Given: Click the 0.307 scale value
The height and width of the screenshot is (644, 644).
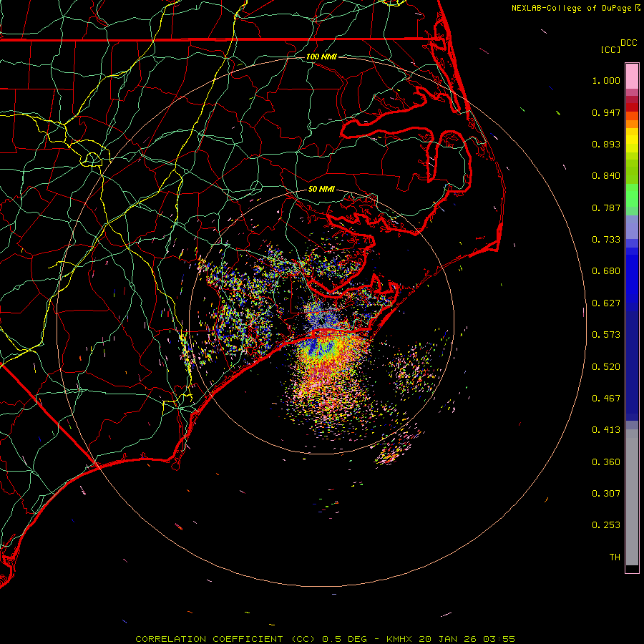Looking at the screenshot, I should [606, 494].
